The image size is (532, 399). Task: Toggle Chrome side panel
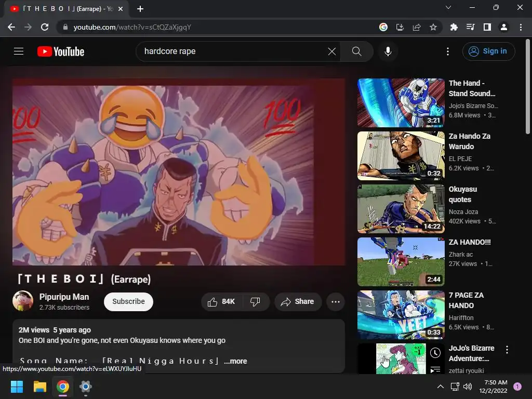[487, 27]
